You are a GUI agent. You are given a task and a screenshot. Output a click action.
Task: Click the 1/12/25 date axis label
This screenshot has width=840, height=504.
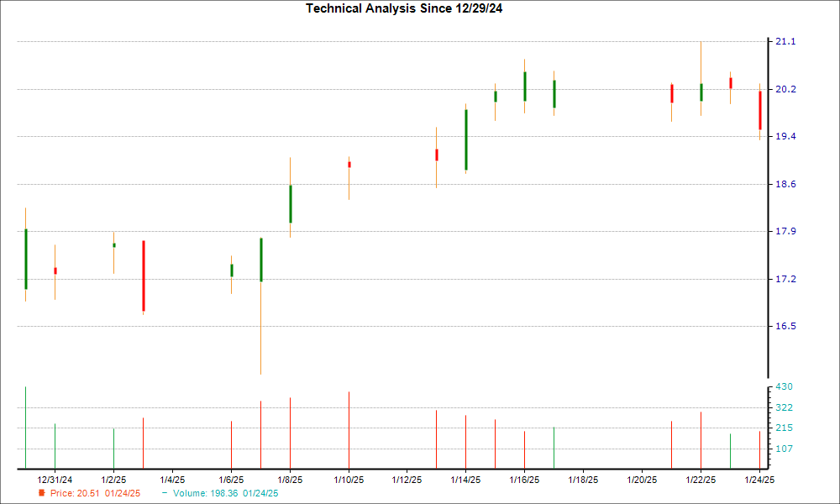[407, 477]
